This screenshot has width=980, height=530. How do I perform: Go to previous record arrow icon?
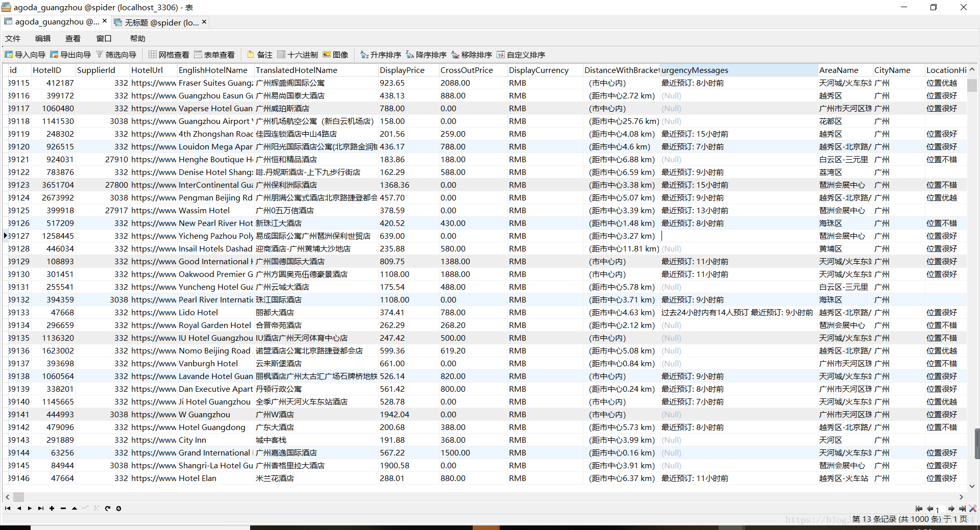click(x=19, y=508)
